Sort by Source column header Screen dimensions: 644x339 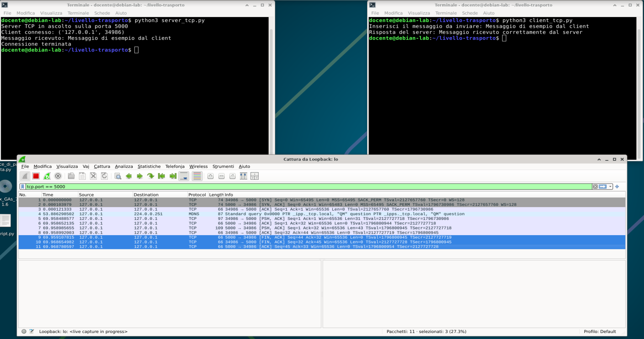[105, 195]
